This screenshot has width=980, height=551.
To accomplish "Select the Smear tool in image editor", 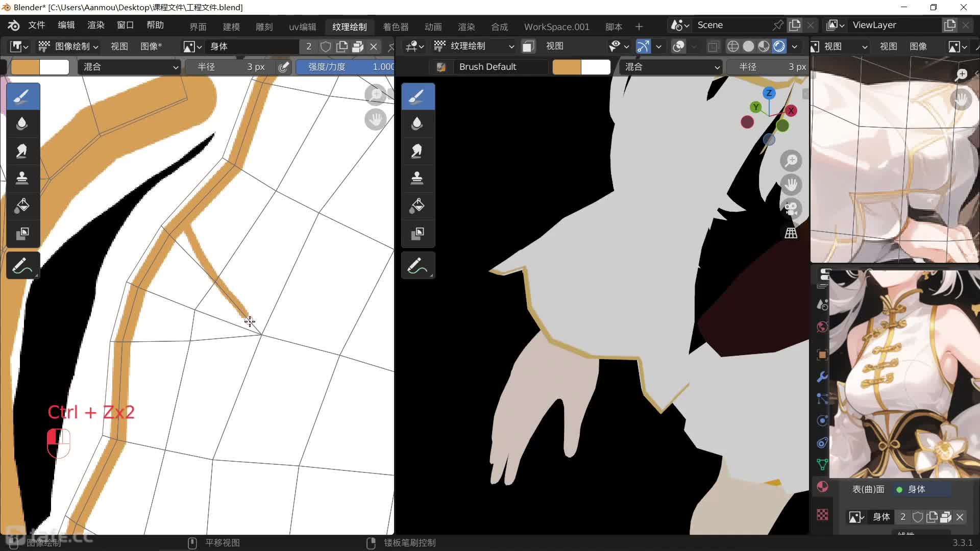I will click(22, 151).
